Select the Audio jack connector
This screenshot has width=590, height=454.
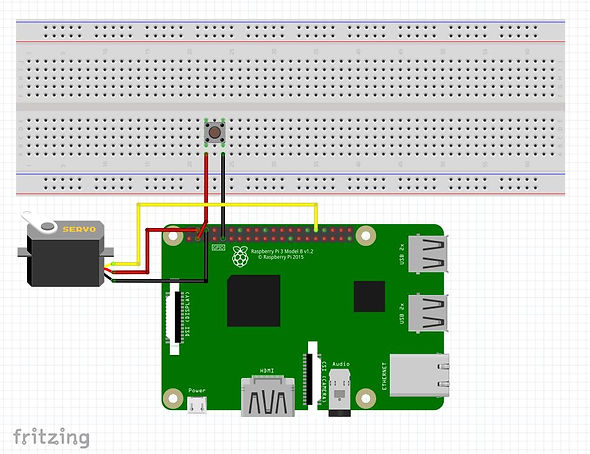340,392
